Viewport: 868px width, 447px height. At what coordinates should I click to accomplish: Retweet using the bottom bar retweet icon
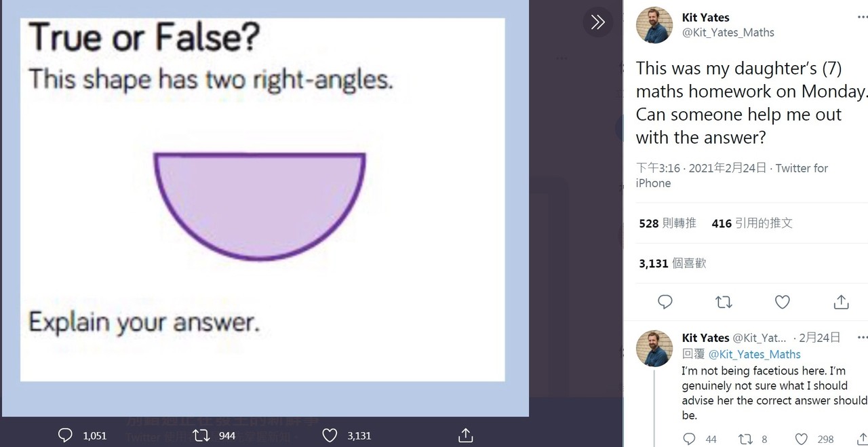coord(201,435)
